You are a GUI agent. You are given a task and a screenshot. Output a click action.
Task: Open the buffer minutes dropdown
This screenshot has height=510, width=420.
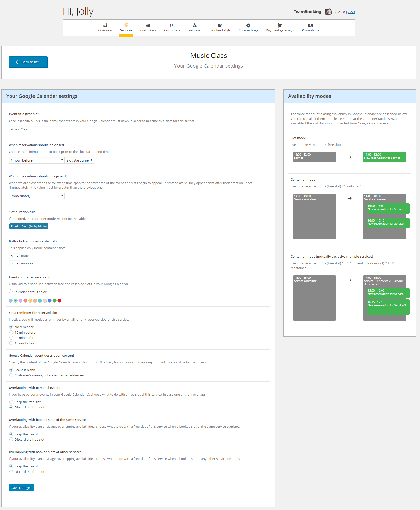pos(14,264)
